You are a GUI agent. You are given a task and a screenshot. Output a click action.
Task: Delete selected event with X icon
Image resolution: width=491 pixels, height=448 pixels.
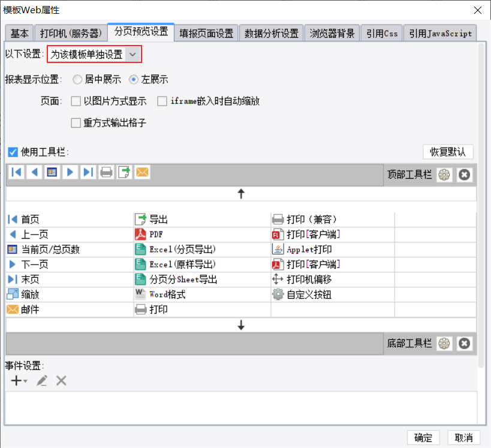pyautogui.click(x=61, y=381)
